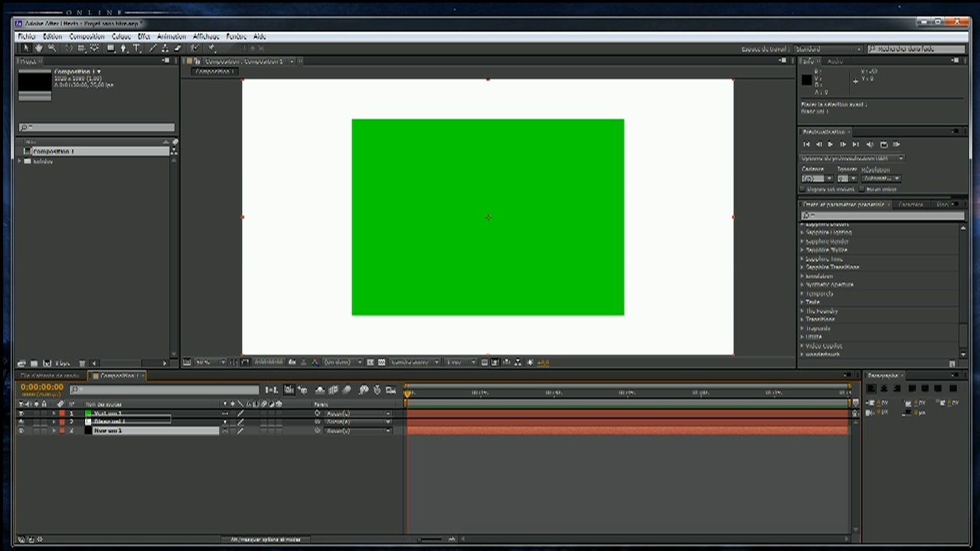Select the Rotation tool
The width and height of the screenshot is (980, 551).
69,48
